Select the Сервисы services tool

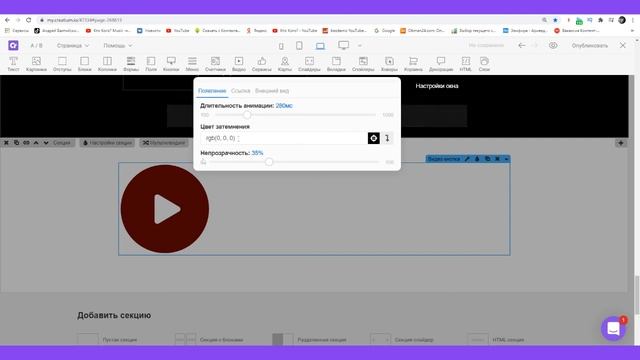(x=262, y=64)
